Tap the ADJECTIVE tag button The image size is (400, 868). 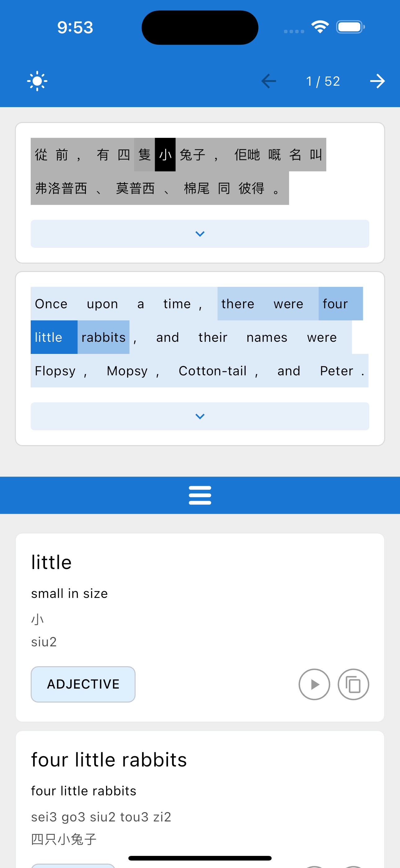83,684
